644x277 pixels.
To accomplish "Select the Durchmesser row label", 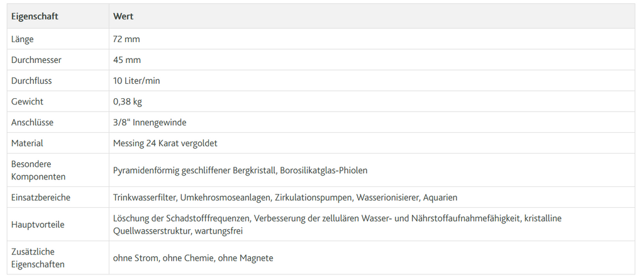I will coord(36,60).
